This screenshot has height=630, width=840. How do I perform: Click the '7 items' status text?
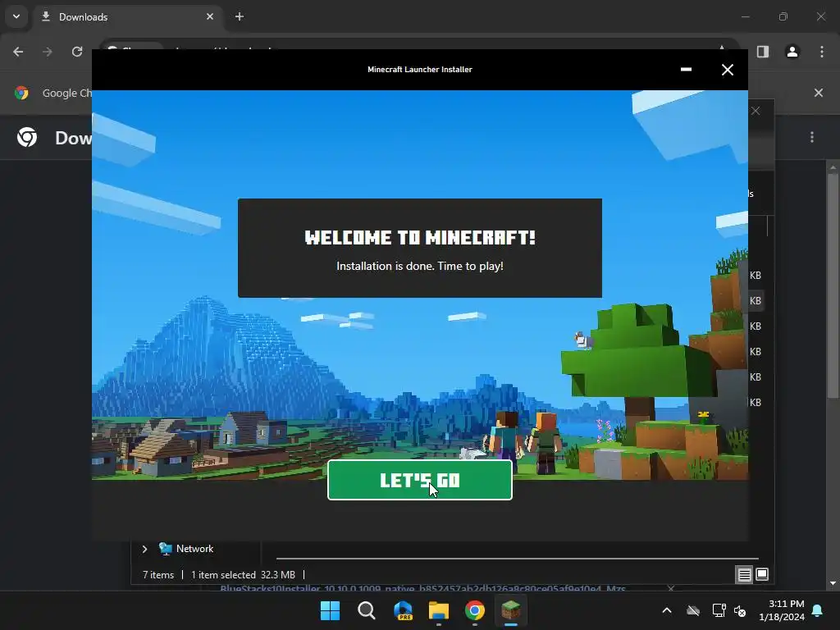[x=158, y=575]
